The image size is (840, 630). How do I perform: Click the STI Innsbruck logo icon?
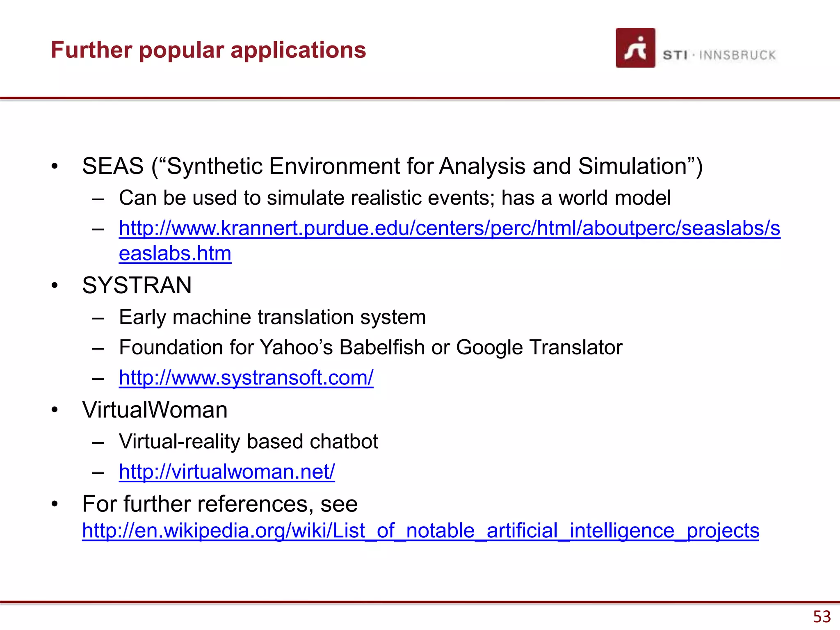635,48
